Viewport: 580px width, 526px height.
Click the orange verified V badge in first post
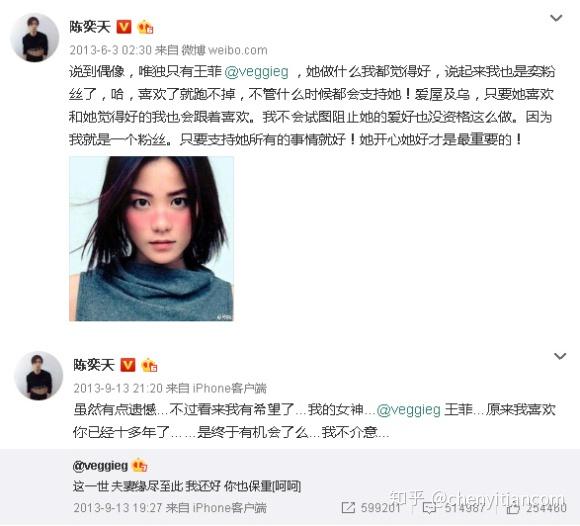pyautogui.click(x=124, y=27)
